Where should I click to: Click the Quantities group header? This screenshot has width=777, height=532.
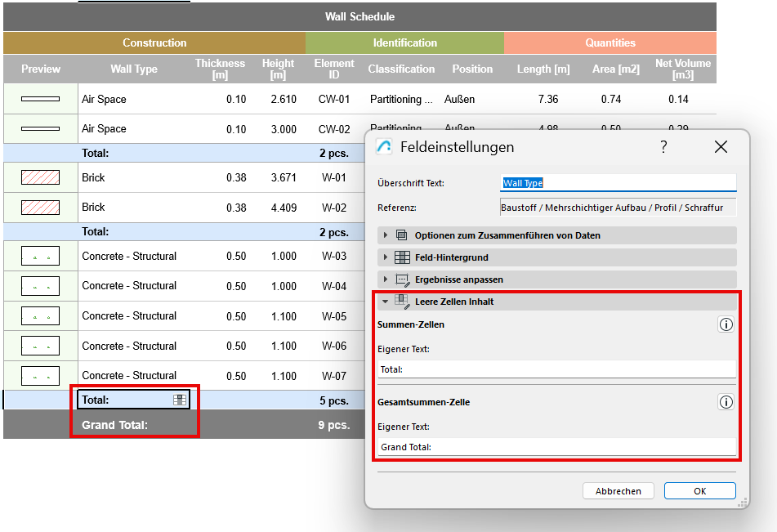[x=610, y=42]
